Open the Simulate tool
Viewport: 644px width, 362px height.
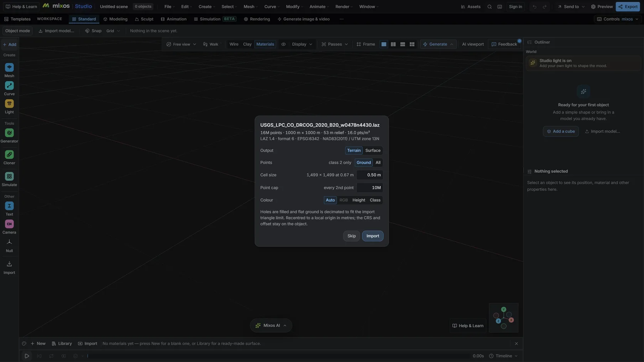[x=9, y=179]
